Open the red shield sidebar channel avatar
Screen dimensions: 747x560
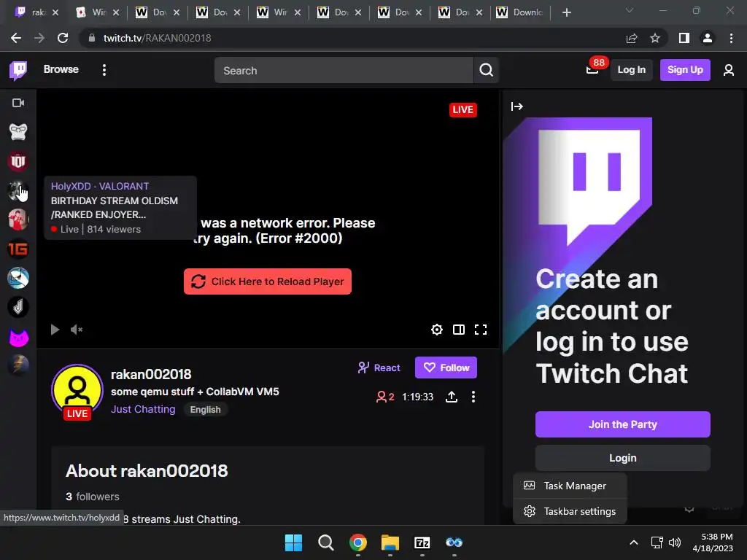point(18,161)
